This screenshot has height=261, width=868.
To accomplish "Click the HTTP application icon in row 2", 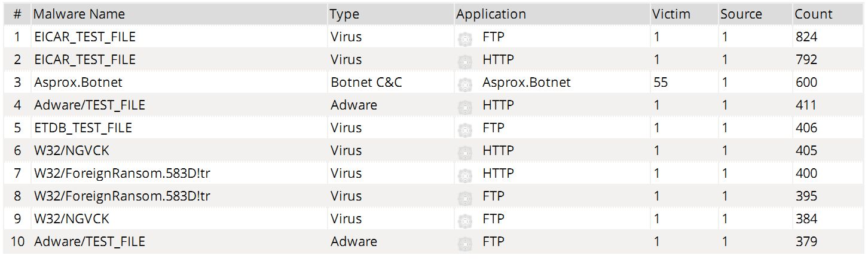I will (464, 60).
